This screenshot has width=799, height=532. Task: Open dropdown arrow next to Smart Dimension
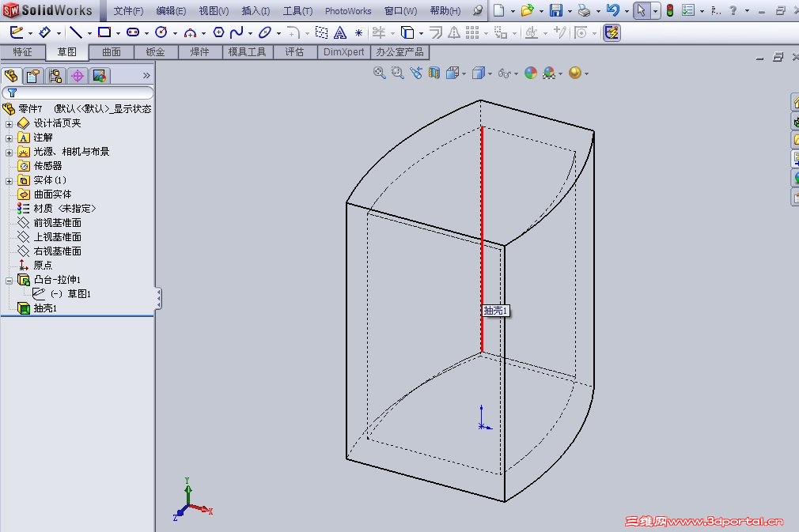[x=59, y=34]
